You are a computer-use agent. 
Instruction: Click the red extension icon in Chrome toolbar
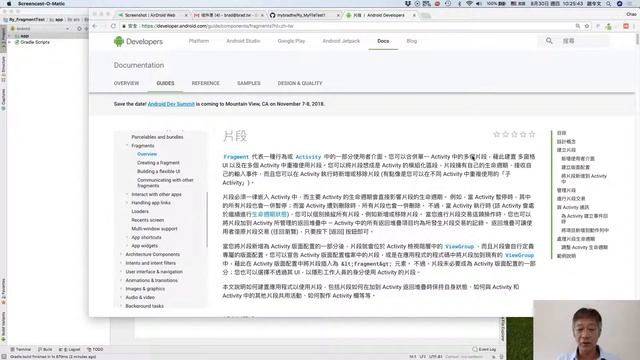point(626,26)
